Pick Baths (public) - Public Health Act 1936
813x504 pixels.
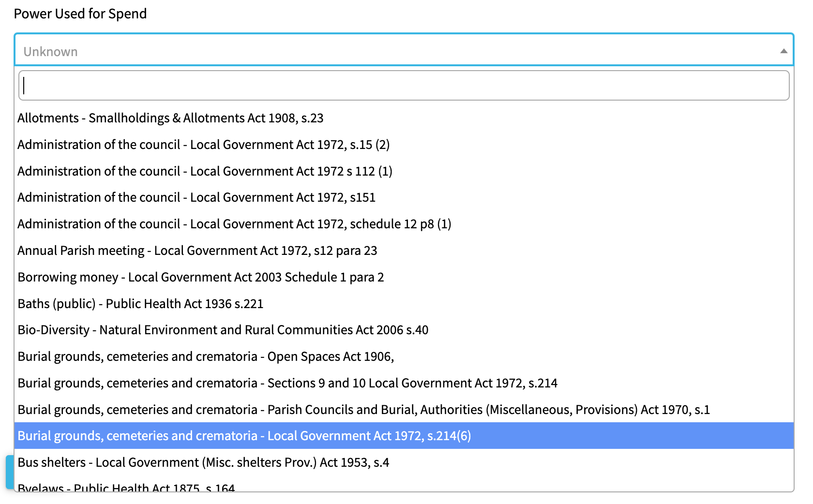(140, 304)
